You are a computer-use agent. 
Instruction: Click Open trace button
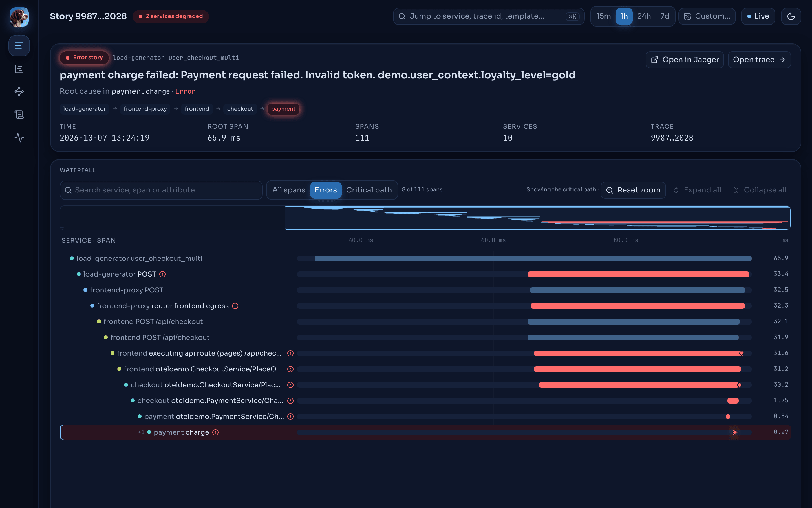tap(759, 60)
